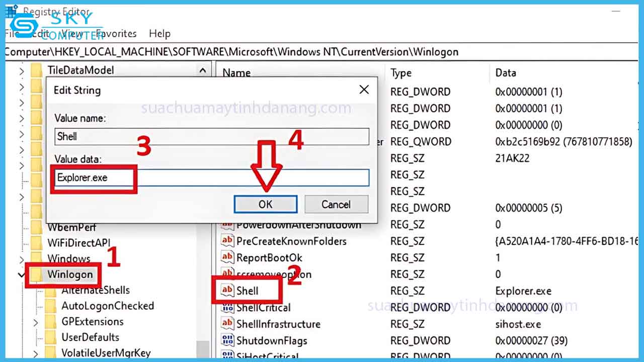Click the REG_QWORD type cell
Screen dimensions: 644x362
[x=421, y=141]
